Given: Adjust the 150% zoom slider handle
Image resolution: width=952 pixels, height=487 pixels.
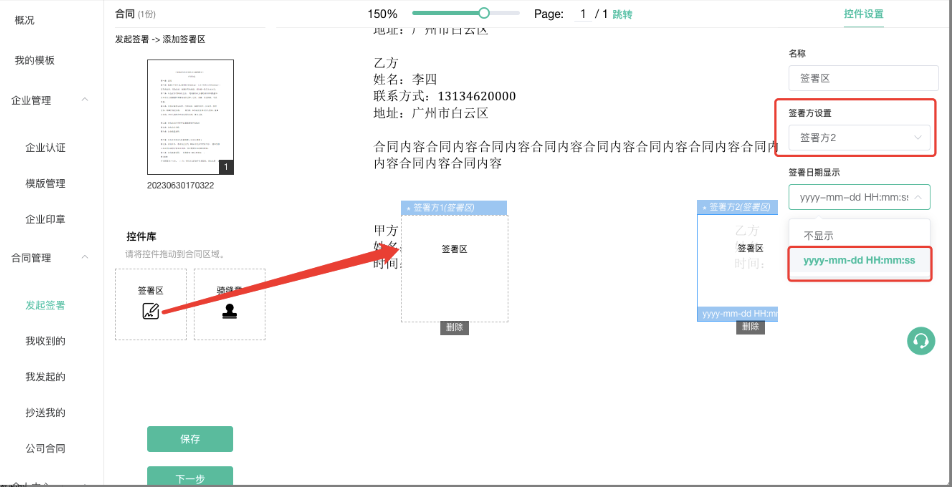Looking at the screenshot, I should (484, 13).
